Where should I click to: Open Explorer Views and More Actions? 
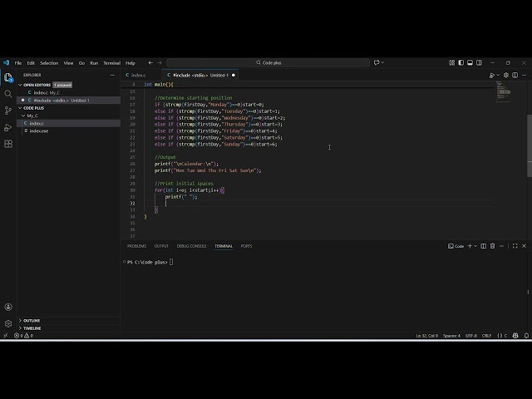coord(112,76)
